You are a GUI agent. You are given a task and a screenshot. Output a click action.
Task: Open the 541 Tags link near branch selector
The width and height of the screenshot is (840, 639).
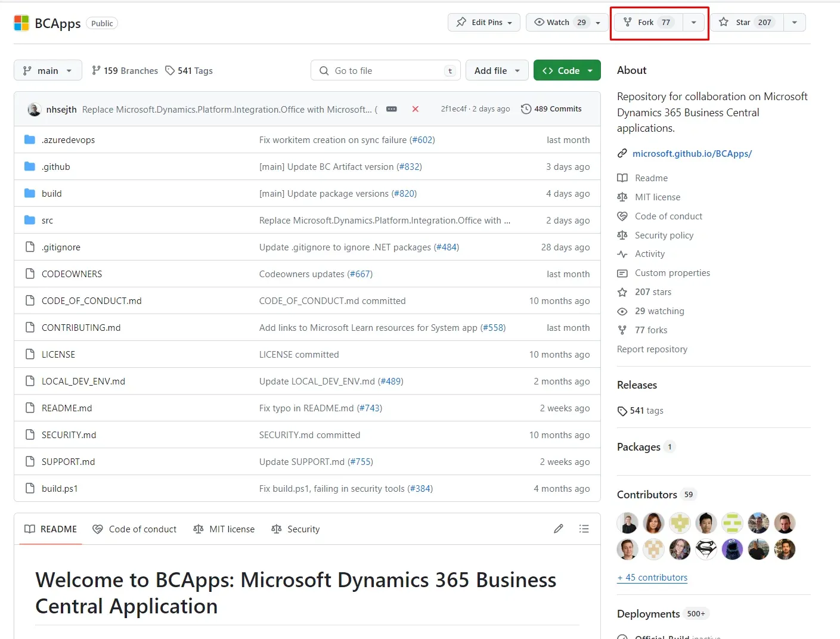(x=189, y=70)
